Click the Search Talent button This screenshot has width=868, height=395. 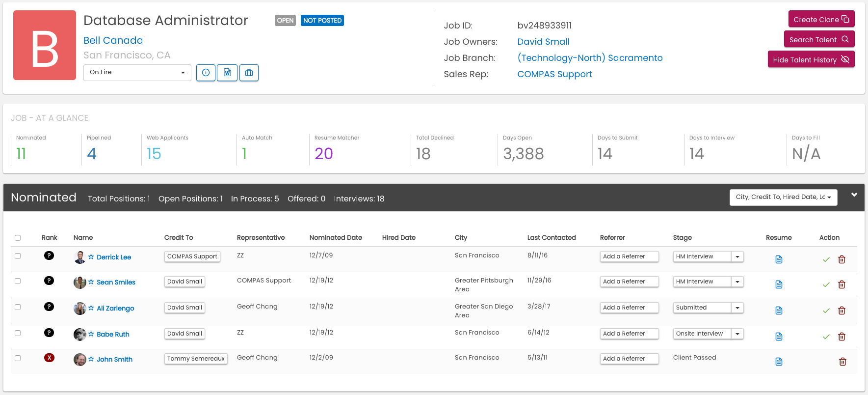[819, 39]
